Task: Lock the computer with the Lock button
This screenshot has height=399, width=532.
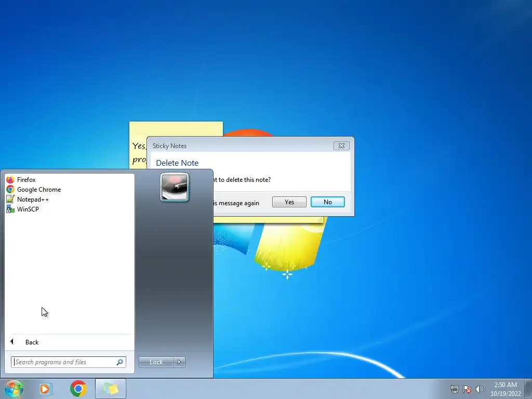Action: 156,362
